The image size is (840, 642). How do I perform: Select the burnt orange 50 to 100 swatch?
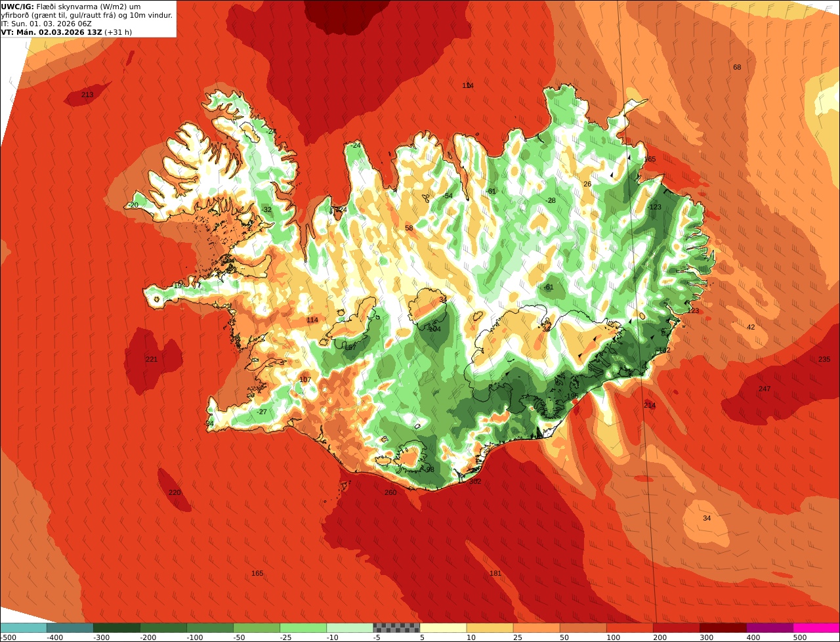click(583, 628)
